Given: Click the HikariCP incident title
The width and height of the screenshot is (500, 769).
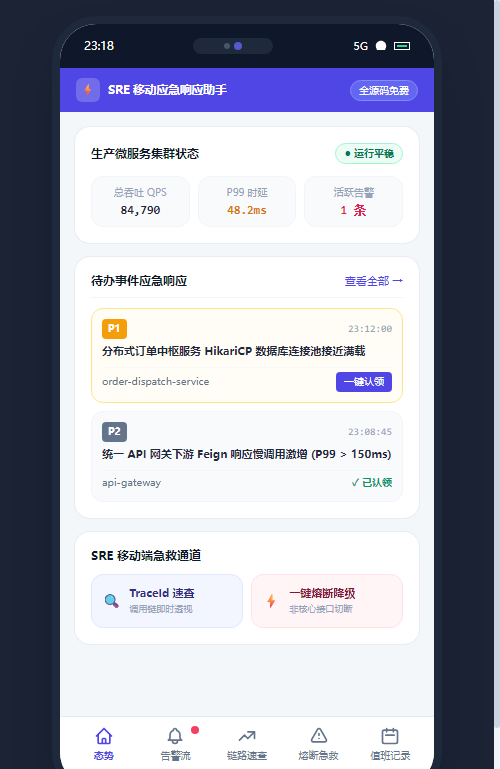Looking at the screenshot, I should [233, 351].
